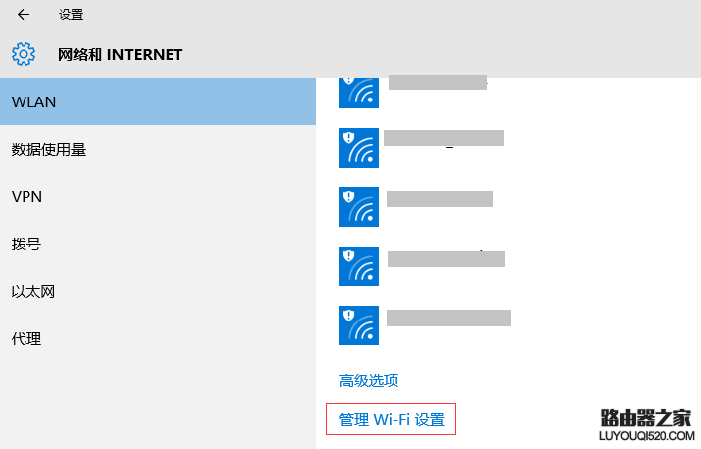Click the blurred name of the third network

point(440,198)
